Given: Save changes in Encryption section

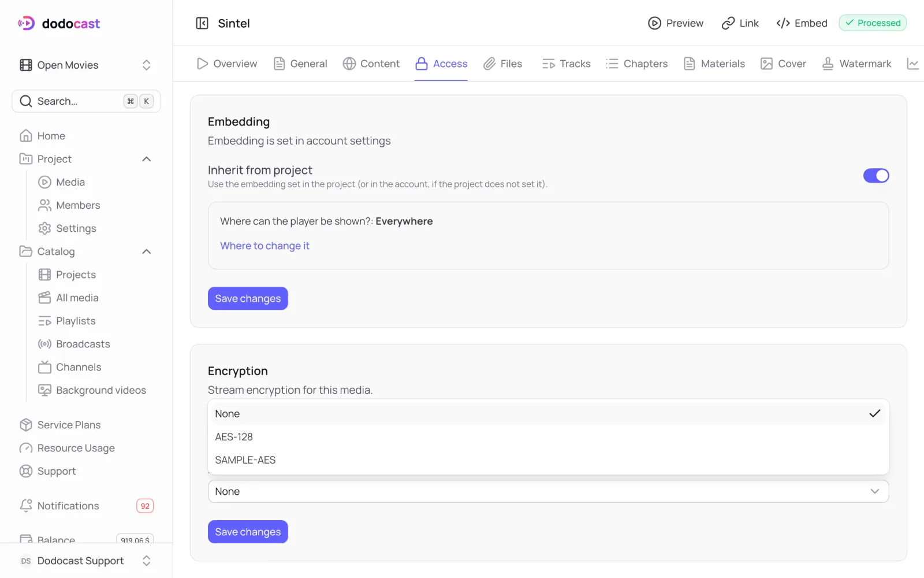Looking at the screenshot, I should click(x=248, y=532).
